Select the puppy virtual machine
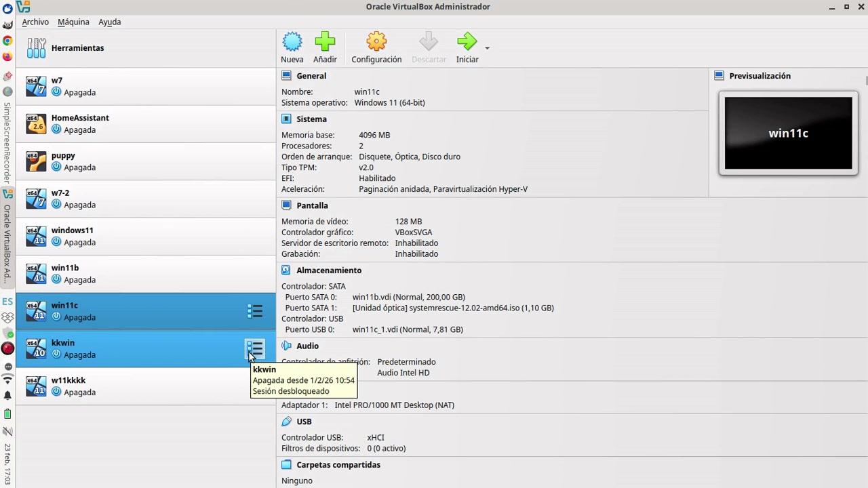The height and width of the screenshot is (488, 868). point(146,161)
